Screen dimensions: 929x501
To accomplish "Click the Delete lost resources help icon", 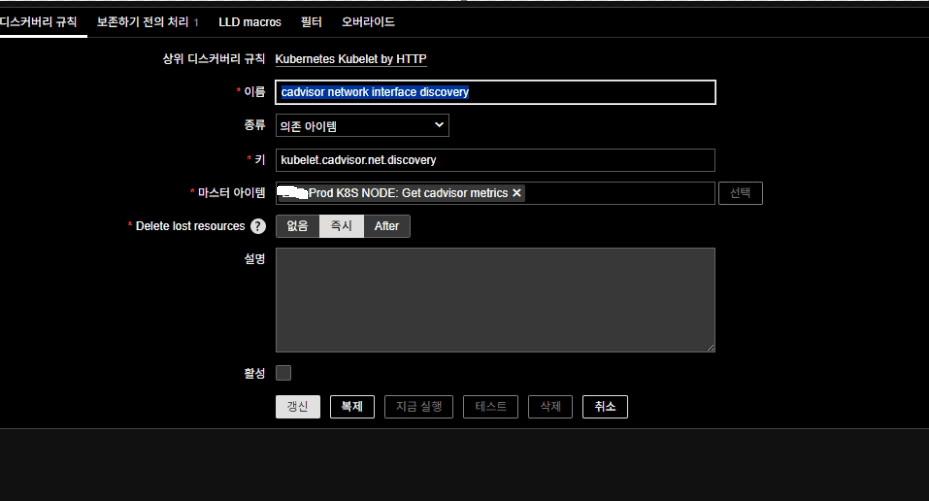I will coord(258,226).
